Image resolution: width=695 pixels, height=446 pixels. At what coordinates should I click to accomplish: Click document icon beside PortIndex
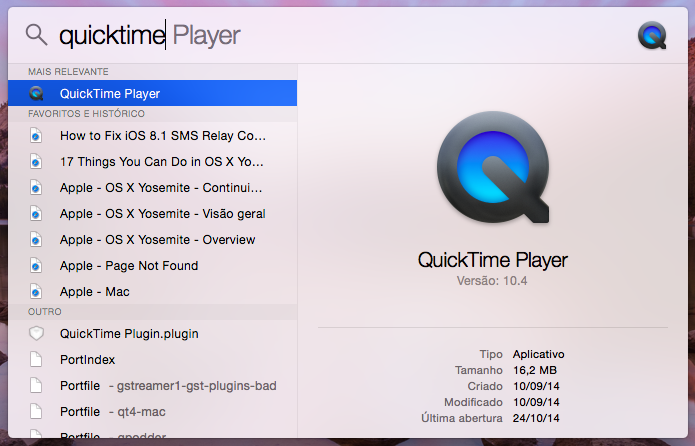(x=36, y=360)
